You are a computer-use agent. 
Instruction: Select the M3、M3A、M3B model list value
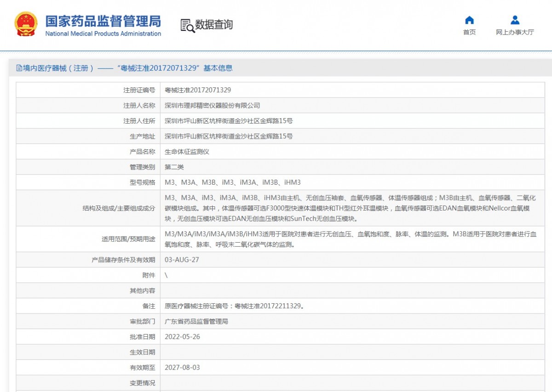pyautogui.click(x=233, y=182)
